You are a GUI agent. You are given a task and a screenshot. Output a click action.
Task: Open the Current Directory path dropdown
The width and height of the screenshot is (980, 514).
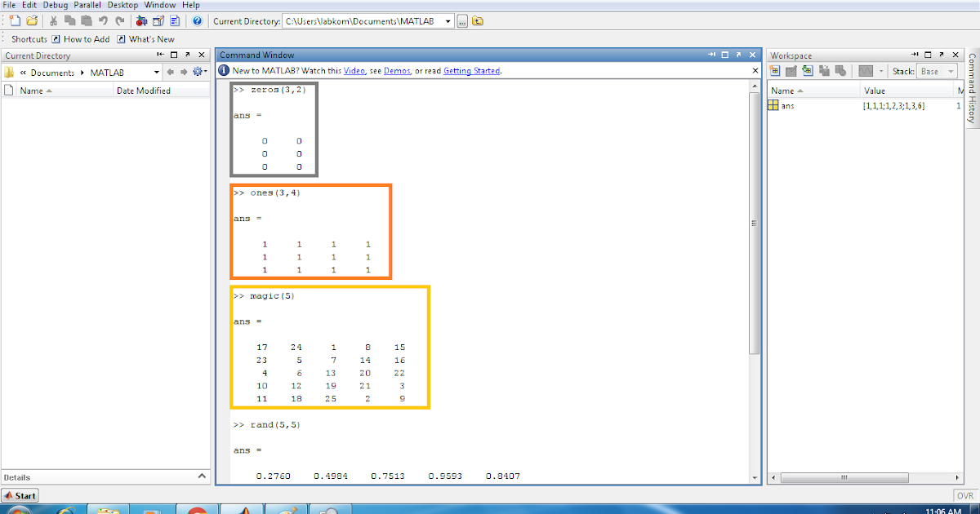pos(447,21)
